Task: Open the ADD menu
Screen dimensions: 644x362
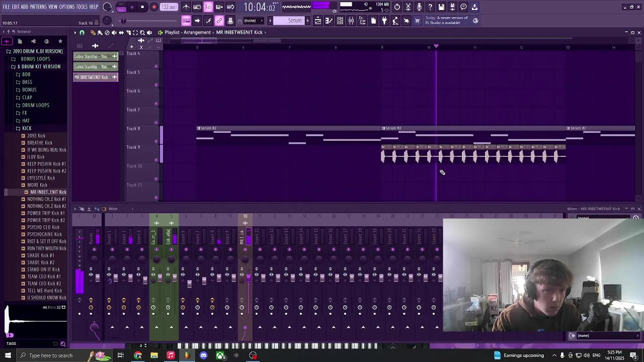Action: click(x=24, y=7)
